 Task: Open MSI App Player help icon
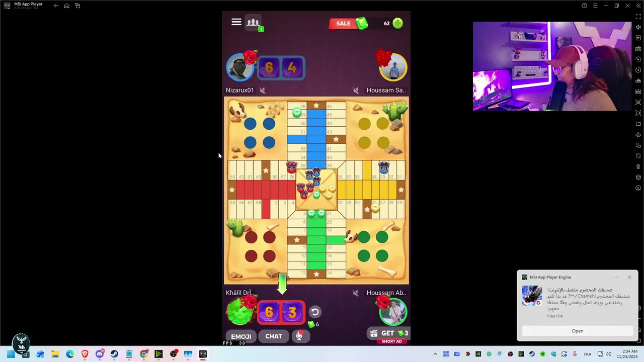tap(584, 6)
